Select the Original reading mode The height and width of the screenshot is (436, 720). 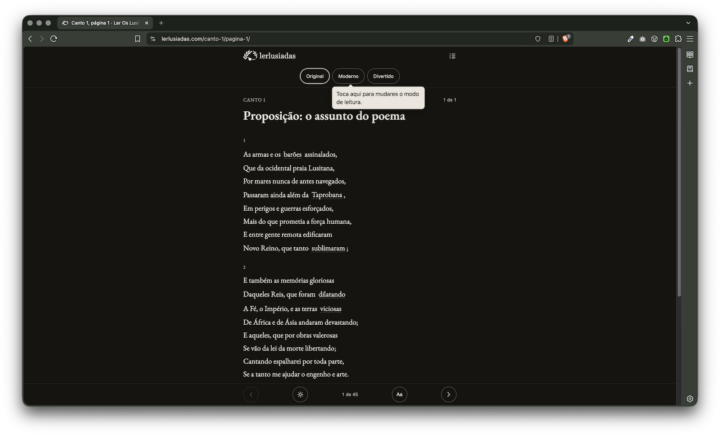(x=315, y=76)
